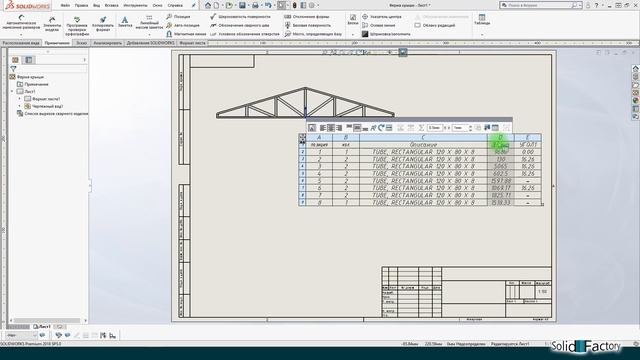The width and height of the screenshot is (640, 360).
Task: Open Линейный массив заметок tool
Action: click(149, 23)
